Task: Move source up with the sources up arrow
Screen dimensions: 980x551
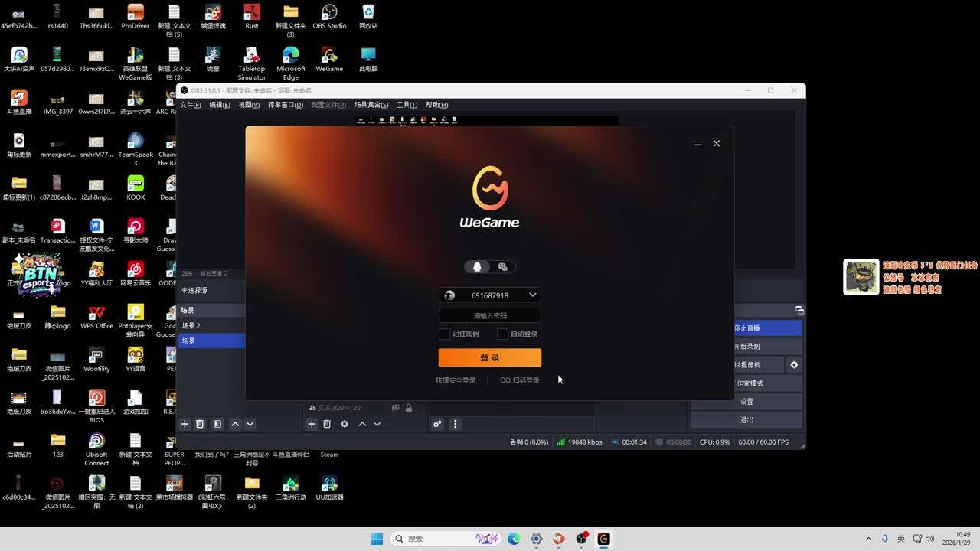Action: click(362, 424)
